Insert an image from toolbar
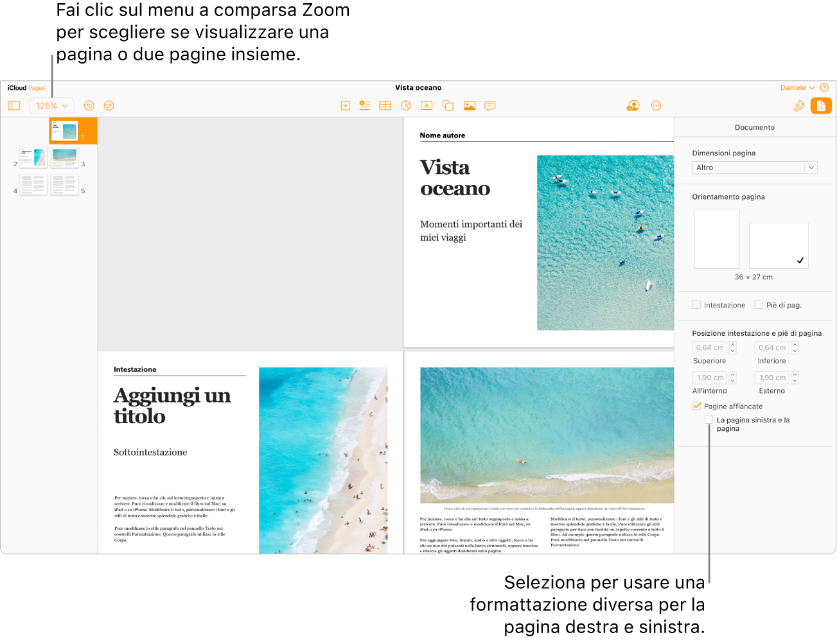The image size is (837, 644). (470, 106)
